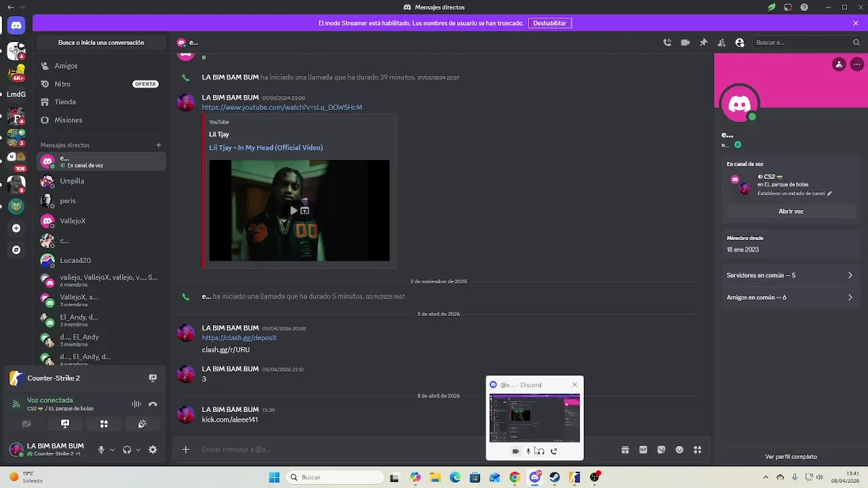Open the friend options icon on profile
Screen dimensions: 868x488
point(839,64)
